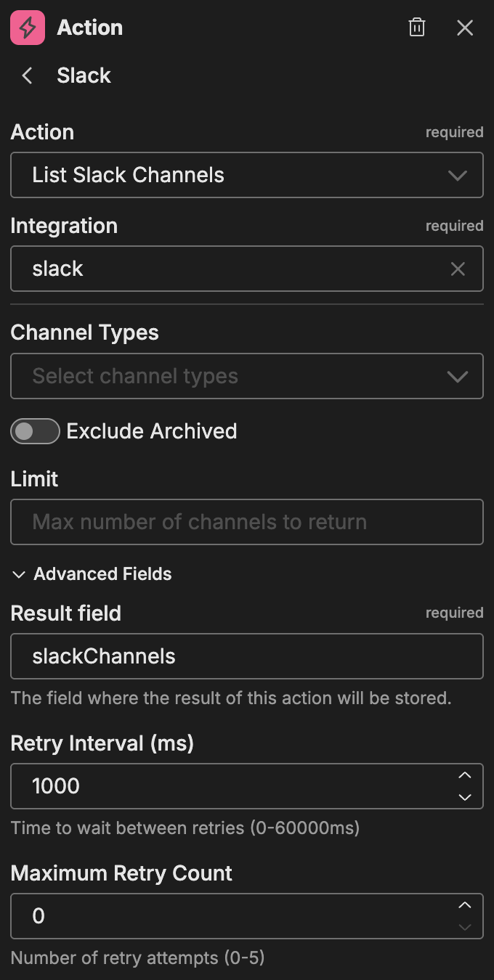494x980 pixels.
Task: Enable the Exclude Archived toggle
Action: point(35,431)
